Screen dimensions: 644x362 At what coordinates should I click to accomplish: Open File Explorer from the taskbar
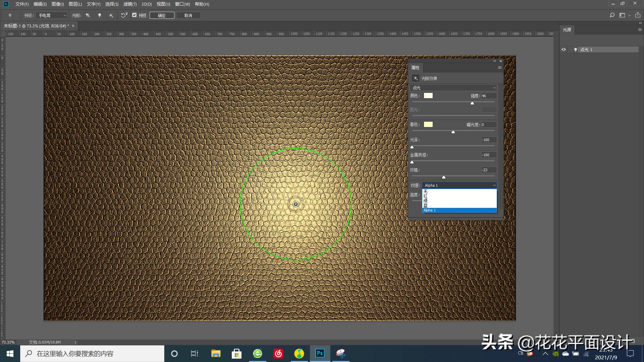coord(216,353)
